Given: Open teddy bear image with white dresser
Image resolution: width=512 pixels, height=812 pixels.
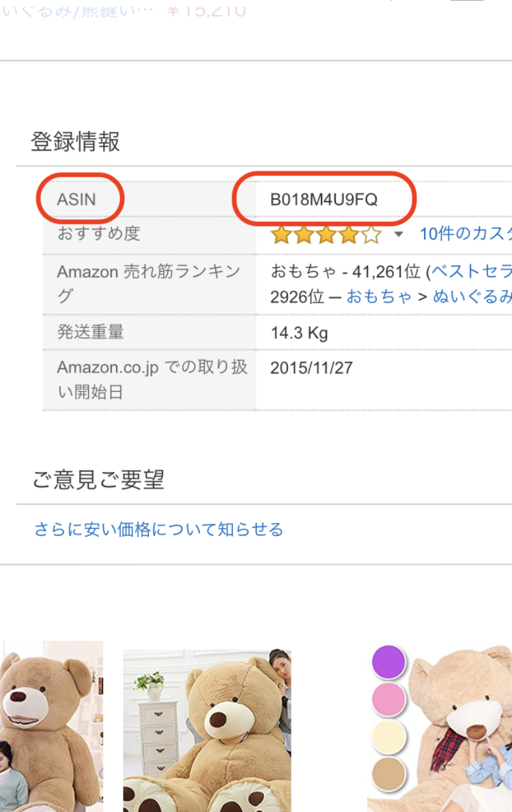Looking at the screenshot, I should click(x=207, y=731).
